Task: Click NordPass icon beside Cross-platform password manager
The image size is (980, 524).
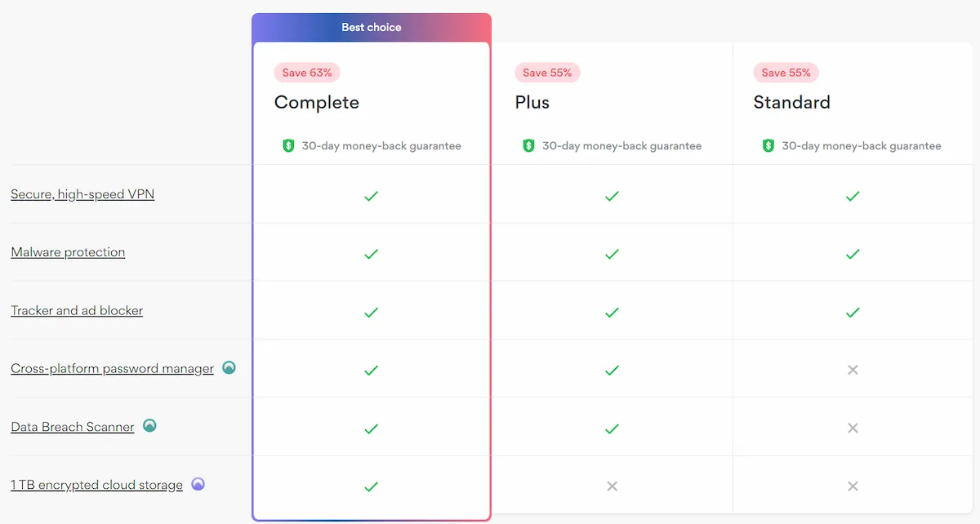Action: 229,368
